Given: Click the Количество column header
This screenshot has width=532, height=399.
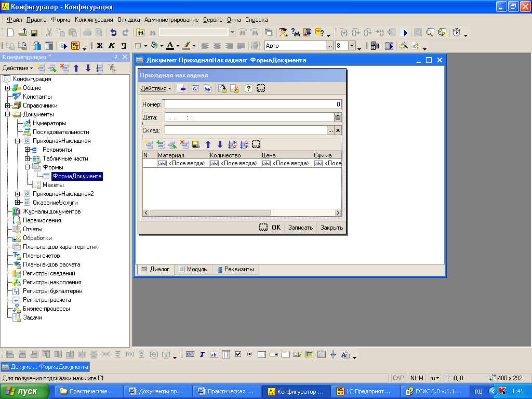Looking at the screenshot, I should [x=235, y=155].
